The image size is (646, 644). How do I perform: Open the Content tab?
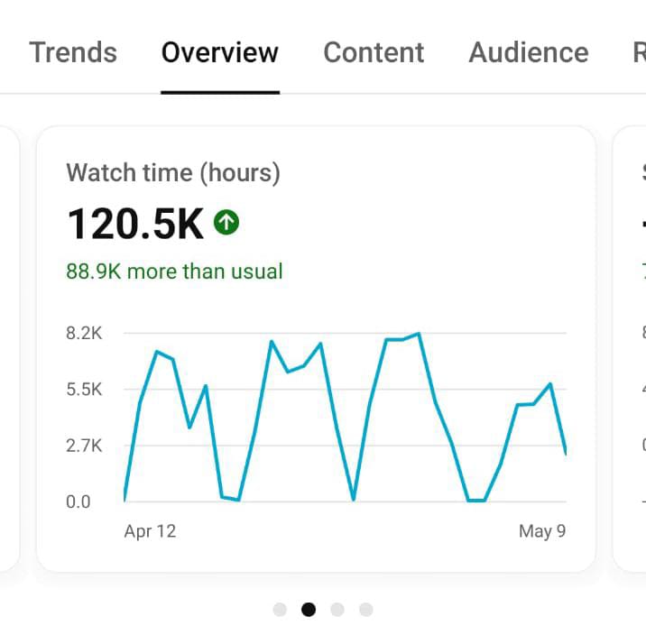point(374,52)
